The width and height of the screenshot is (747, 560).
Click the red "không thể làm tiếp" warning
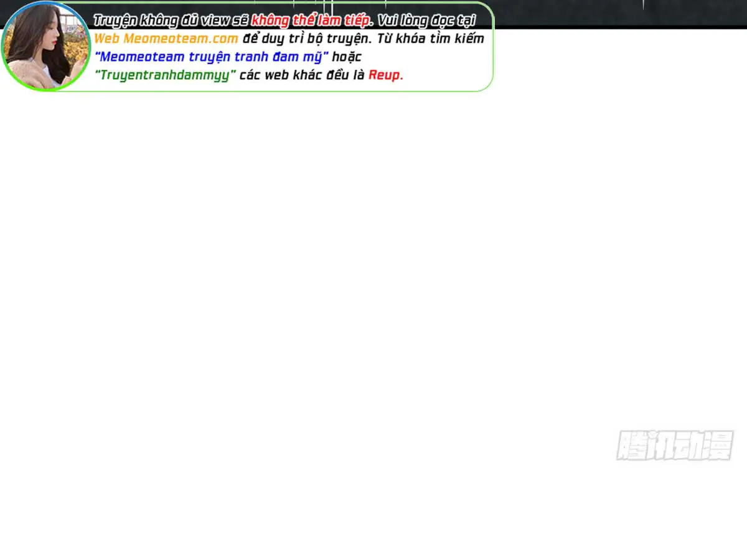click(310, 20)
